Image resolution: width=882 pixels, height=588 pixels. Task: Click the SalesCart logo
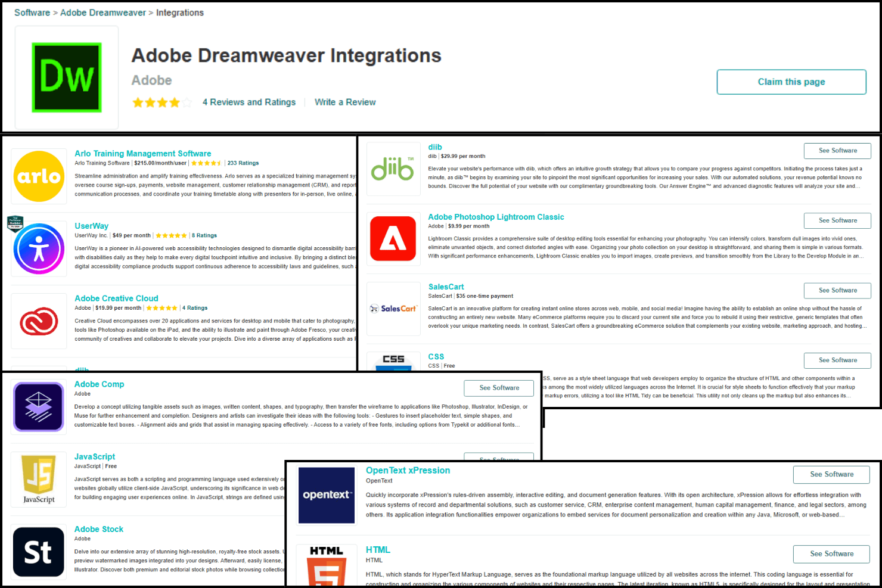click(x=393, y=309)
